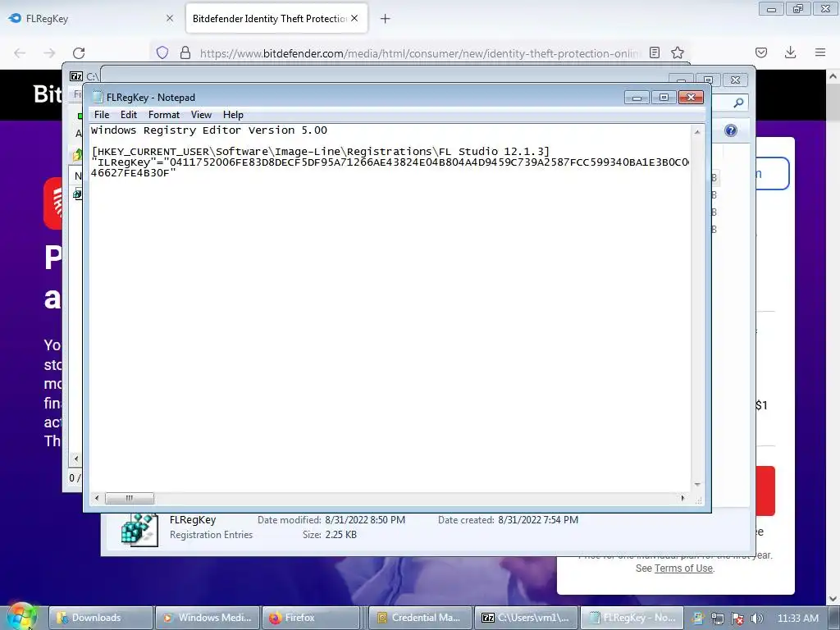Toggle reader view in Firefox
The width and height of the screenshot is (840, 630).
pyautogui.click(x=654, y=52)
